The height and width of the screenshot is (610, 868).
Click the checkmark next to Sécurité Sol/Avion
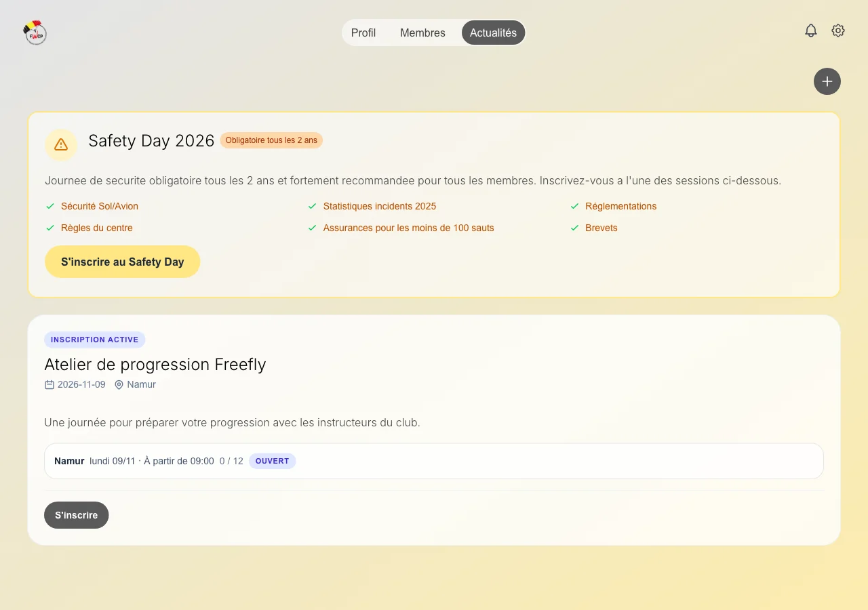(x=50, y=206)
